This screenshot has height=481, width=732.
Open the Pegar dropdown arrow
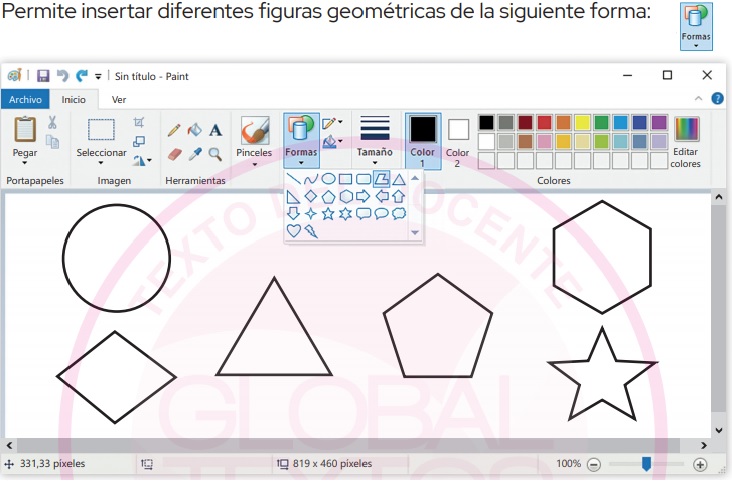pyautogui.click(x=25, y=163)
